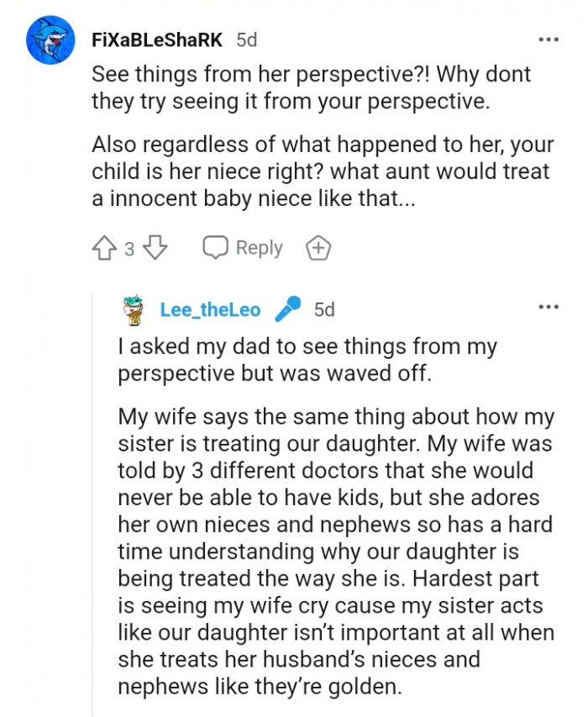588x717 pixels.
Task: Click the speech-bubble icon beside Reply
Action: coord(216,247)
